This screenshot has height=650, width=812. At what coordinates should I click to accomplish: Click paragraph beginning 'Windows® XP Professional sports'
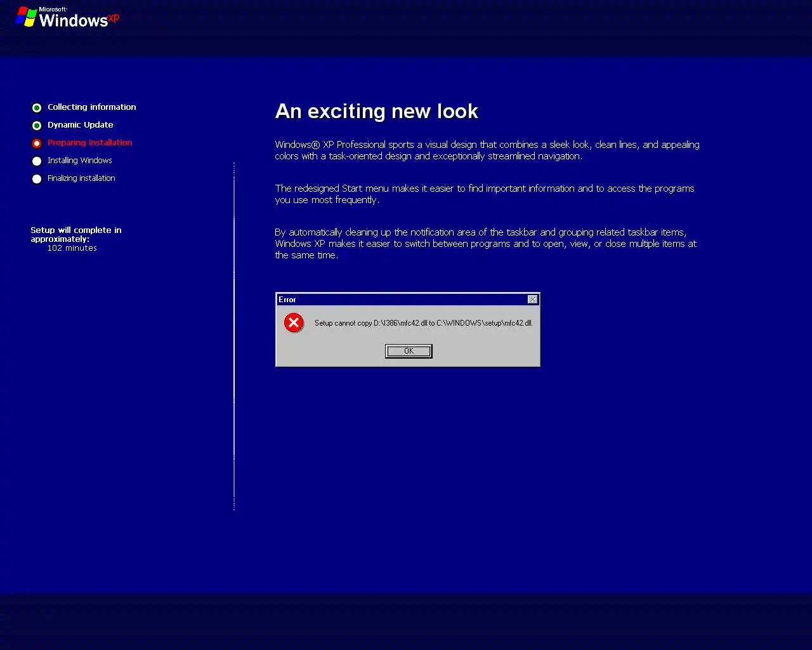(x=487, y=150)
